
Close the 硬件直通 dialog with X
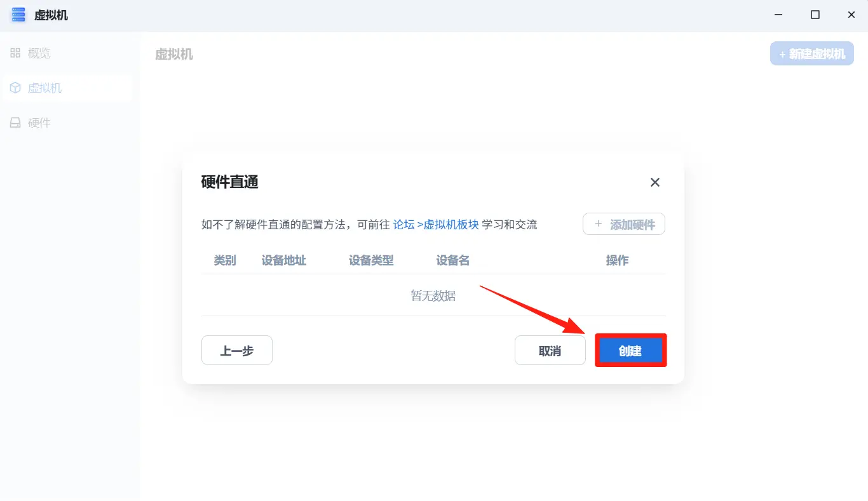[655, 182]
